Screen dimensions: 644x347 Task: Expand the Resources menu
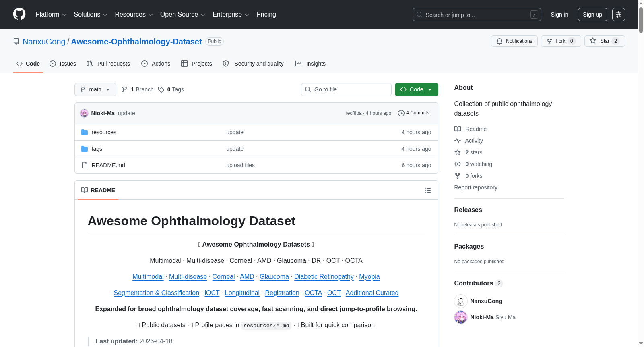[134, 15]
